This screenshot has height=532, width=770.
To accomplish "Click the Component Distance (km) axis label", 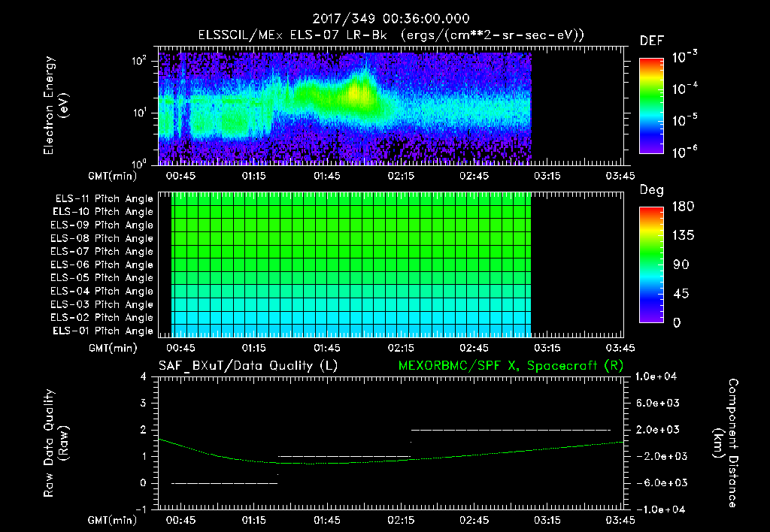I will click(x=726, y=443).
